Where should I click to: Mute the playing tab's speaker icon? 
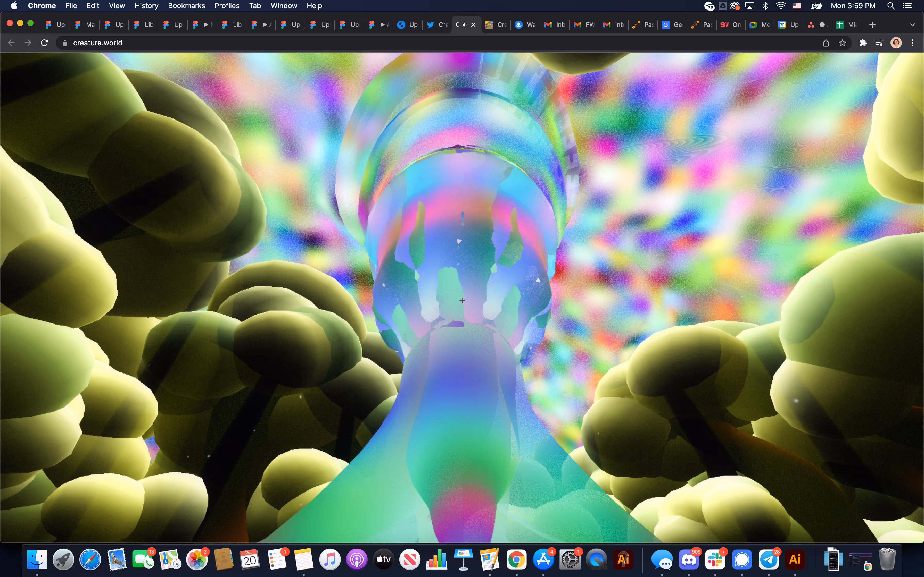click(x=465, y=25)
